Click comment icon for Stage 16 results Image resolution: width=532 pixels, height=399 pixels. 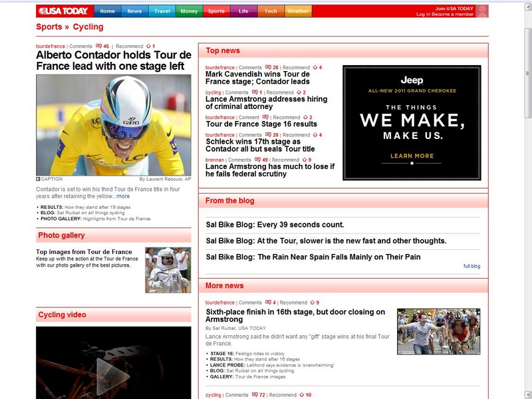point(265,118)
